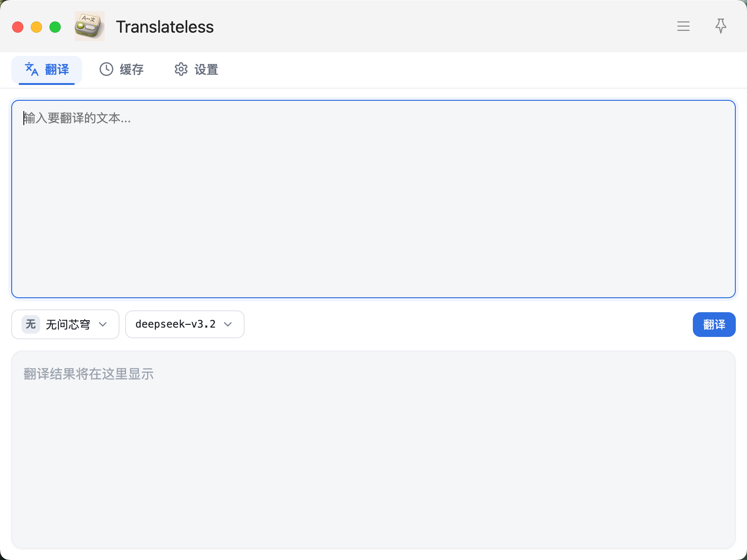Switch to the 翻译 tab label

pos(57,70)
